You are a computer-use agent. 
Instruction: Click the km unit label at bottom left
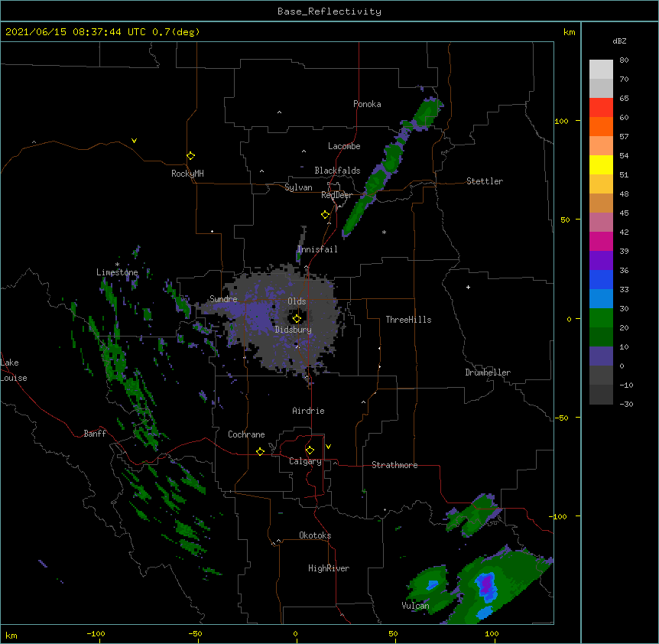(x=11, y=636)
